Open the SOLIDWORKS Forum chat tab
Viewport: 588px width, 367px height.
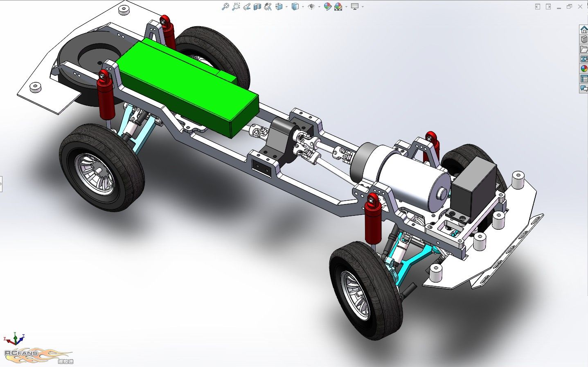(584, 88)
